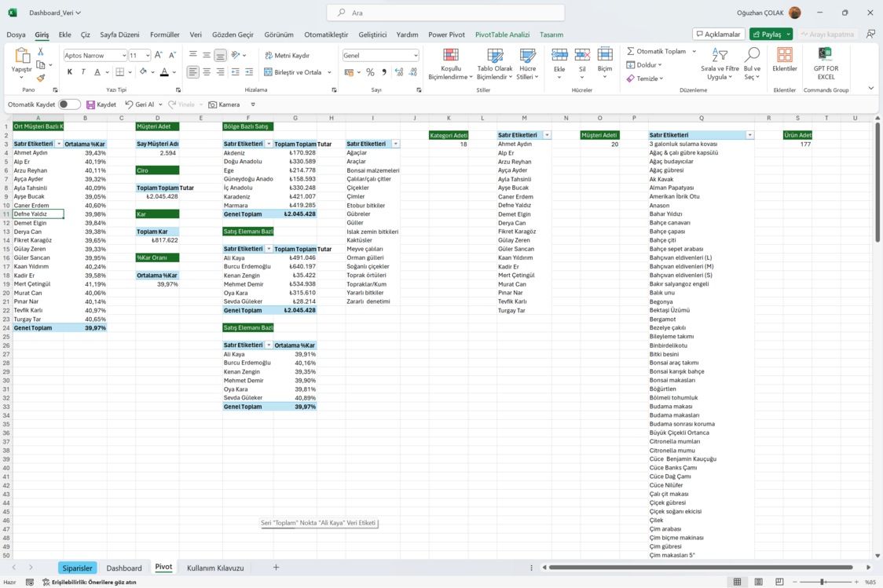Click the horizontal scrollbar at bottom
Image resolution: width=883 pixels, height=588 pixels.
tap(701, 567)
